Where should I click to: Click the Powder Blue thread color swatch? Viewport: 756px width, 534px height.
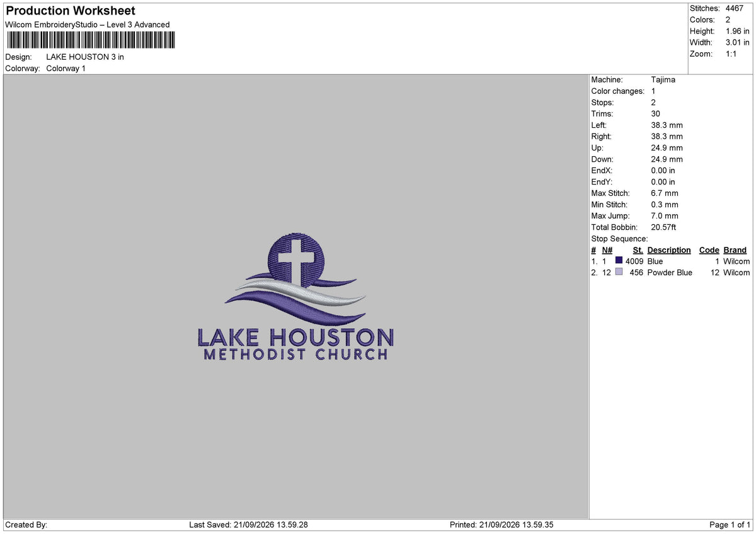[x=619, y=272]
